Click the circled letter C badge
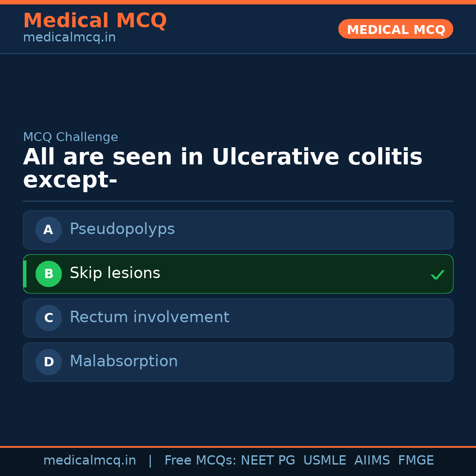Viewport: 476px width, 476px height. pos(48,318)
